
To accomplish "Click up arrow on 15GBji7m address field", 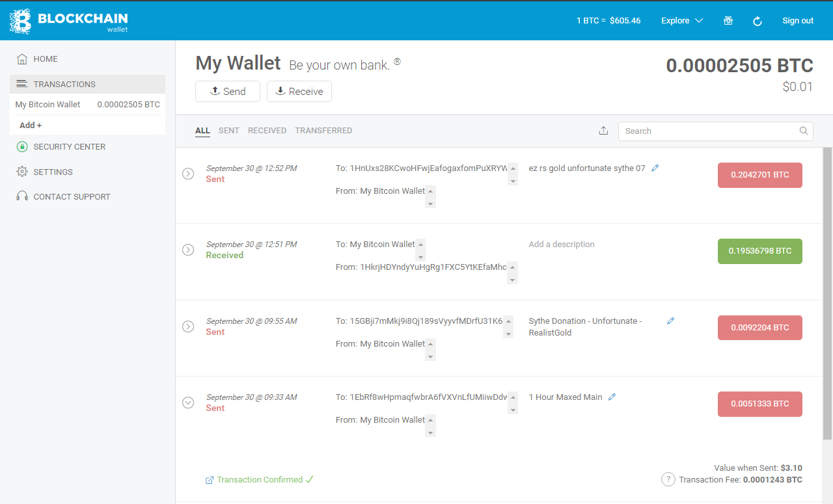I will (x=508, y=321).
